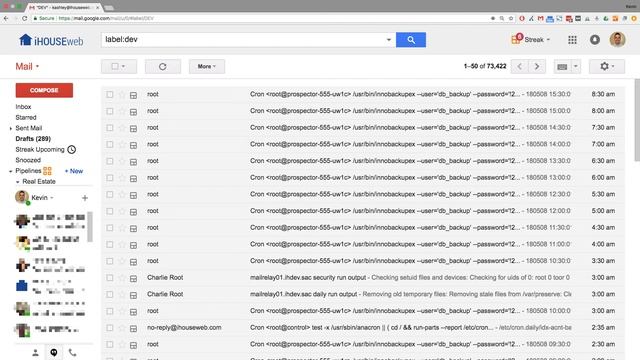Open the Kevin chat status dropdown
The width and height of the screenshot is (640, 360).
pyautogui.click(x=52, y=198)
